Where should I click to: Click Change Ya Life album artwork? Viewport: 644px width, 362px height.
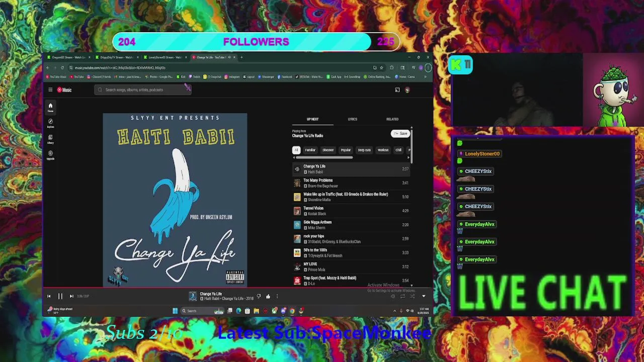click(175, 200)
